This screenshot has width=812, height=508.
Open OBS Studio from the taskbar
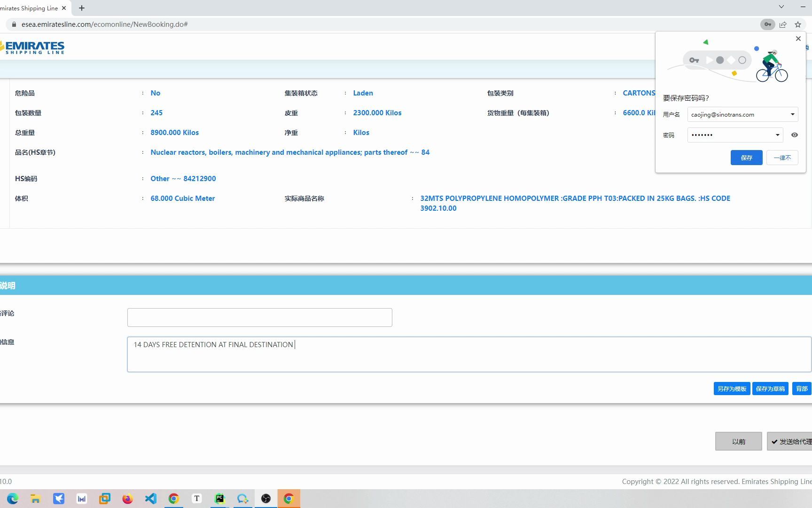(x=265, y=499)
